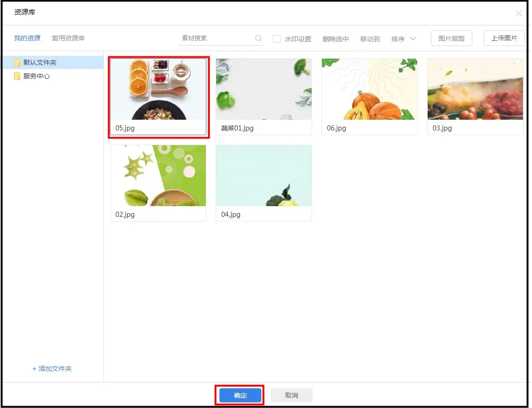The width and height of the screenshot is (532, 408).
Task: Click the 添加文件夹 link
Action: coord(52,369)
